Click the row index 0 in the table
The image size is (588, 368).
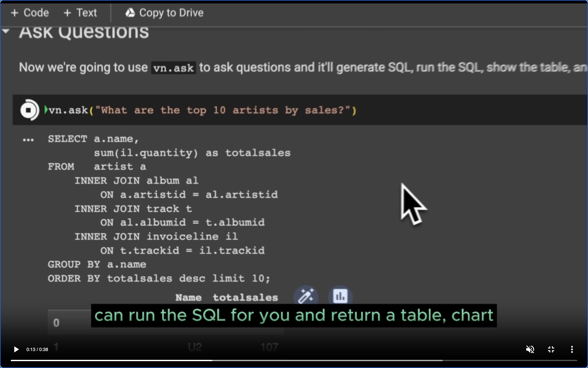point(56,323)
